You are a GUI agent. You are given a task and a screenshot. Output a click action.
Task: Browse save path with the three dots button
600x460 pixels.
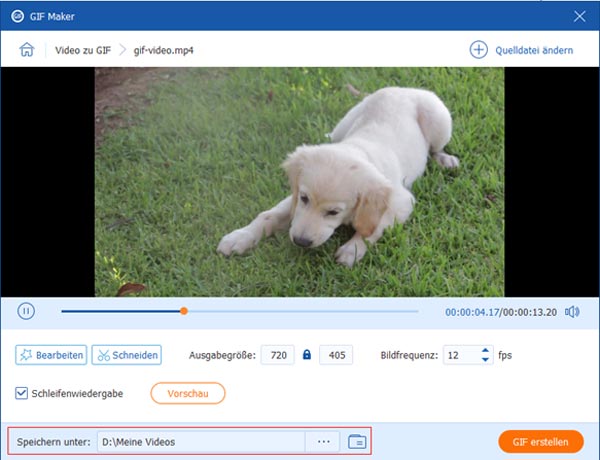pos(323,442)
